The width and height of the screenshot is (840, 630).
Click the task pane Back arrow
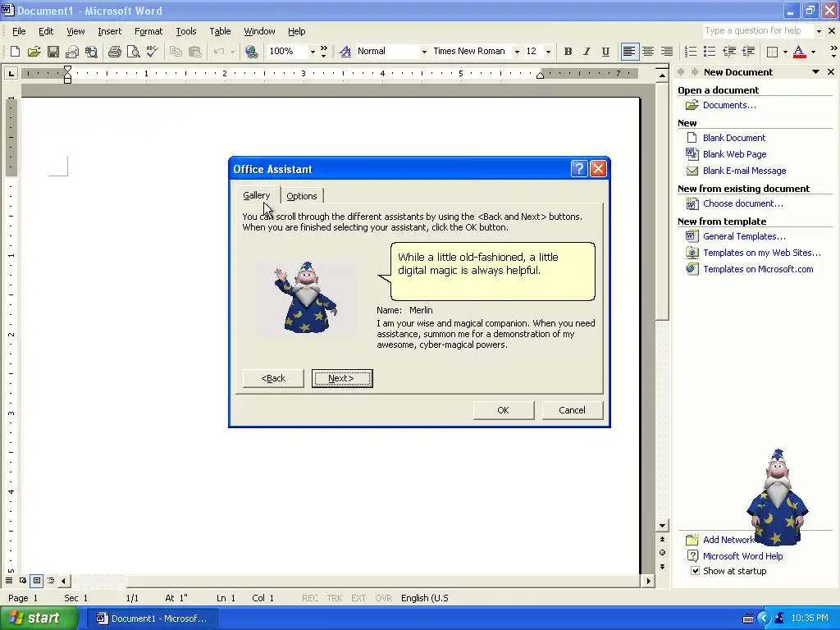pos(681,72)
